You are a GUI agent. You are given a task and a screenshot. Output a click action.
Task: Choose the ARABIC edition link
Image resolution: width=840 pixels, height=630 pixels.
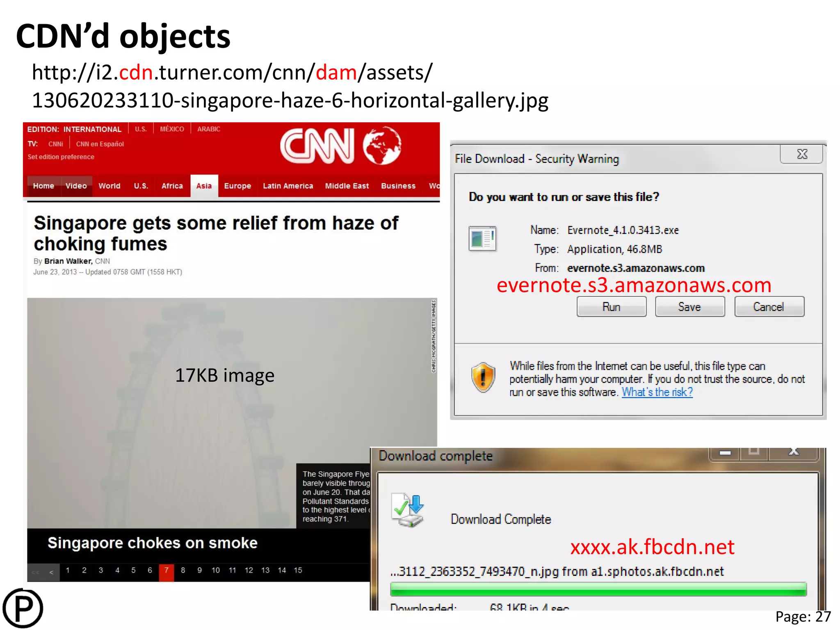tap(209, 129)
